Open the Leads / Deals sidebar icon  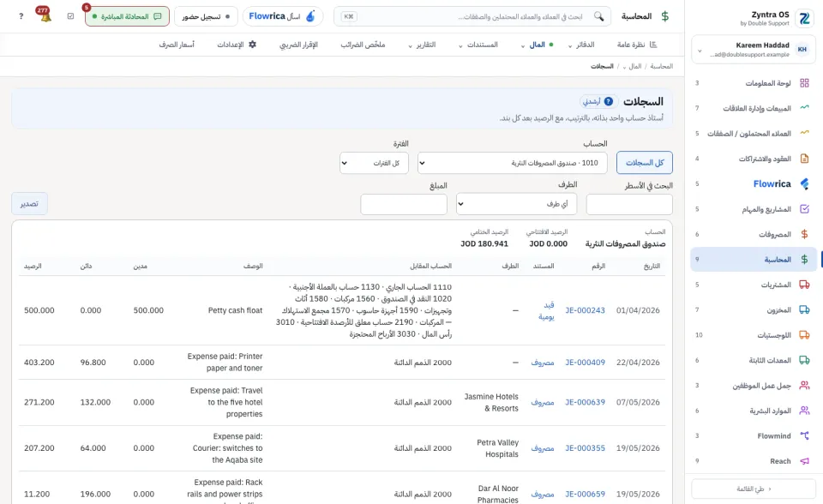pos(804,134)
